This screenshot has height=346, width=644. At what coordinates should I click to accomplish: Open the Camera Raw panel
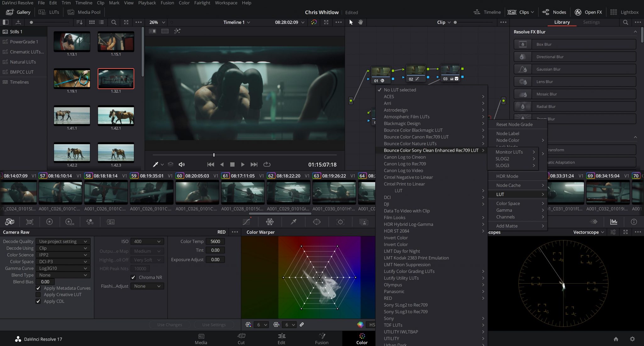click(9, 222)
